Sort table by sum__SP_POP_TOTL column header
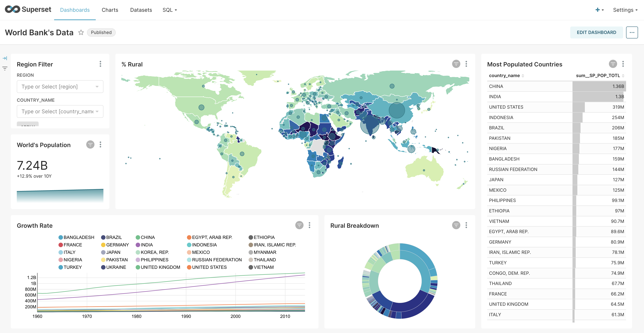This screenshot has height=333, width=644. (598, 75)
